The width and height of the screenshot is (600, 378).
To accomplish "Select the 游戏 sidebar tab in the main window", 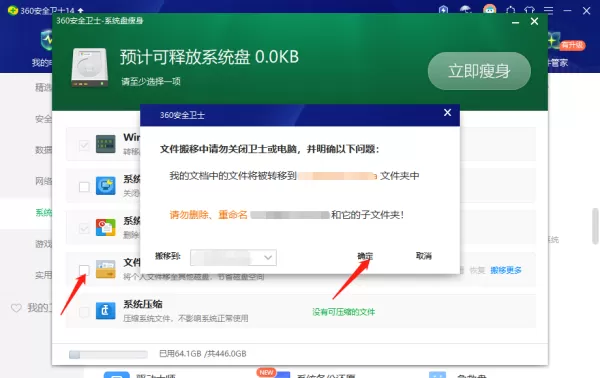I will [x=43, y=244].
